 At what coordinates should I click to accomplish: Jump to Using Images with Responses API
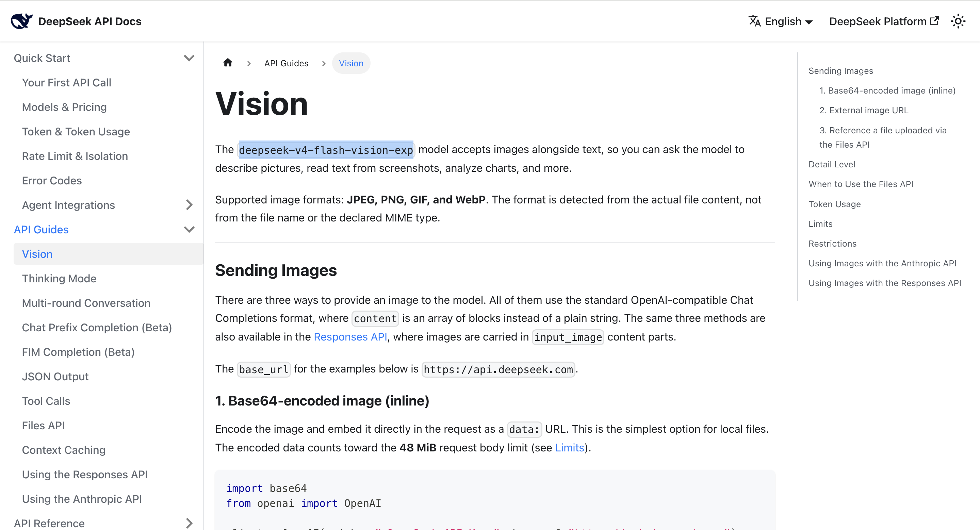point(884,283)
